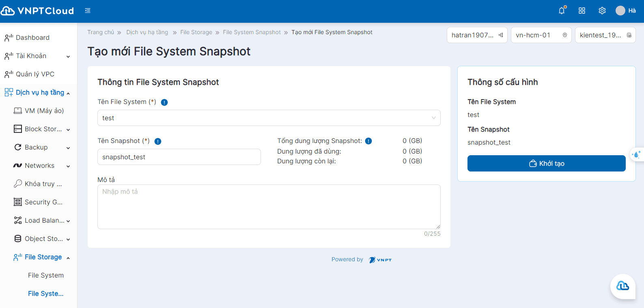Click the Dashboard sidebar icon
Image resolution: width=644 pixels, height=308 pixels.
(9, 38)
